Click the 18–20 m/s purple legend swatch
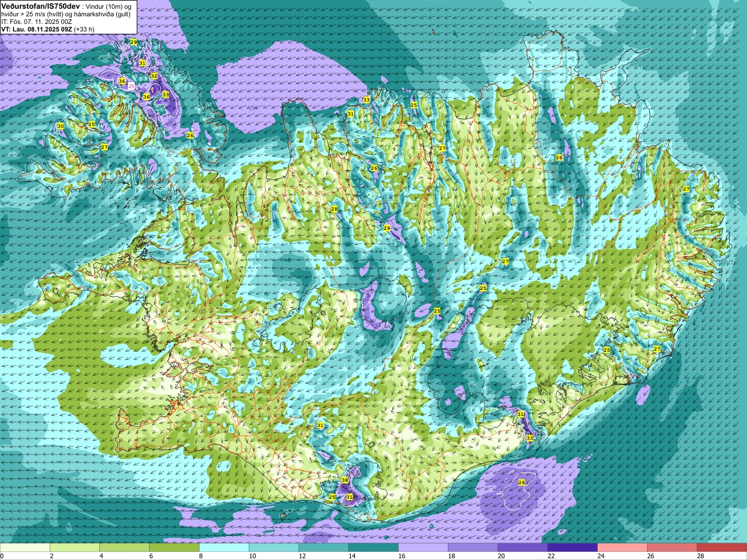The image size is (747, 560). [x=473, y=548]
